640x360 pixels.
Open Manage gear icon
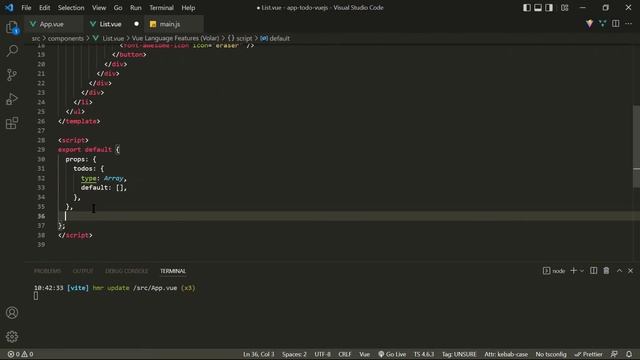[x=12, y=336]
